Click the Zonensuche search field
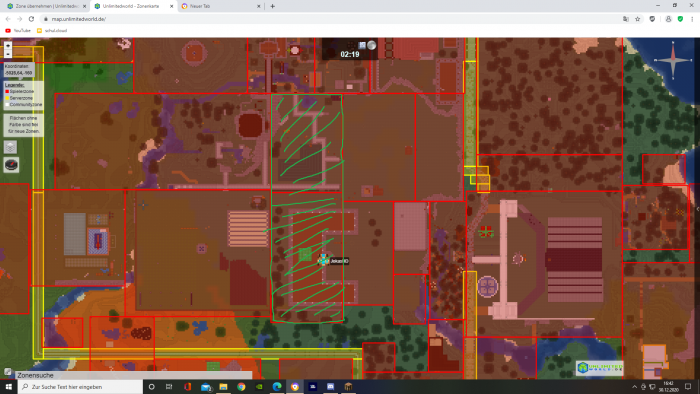 coord(134,375)
